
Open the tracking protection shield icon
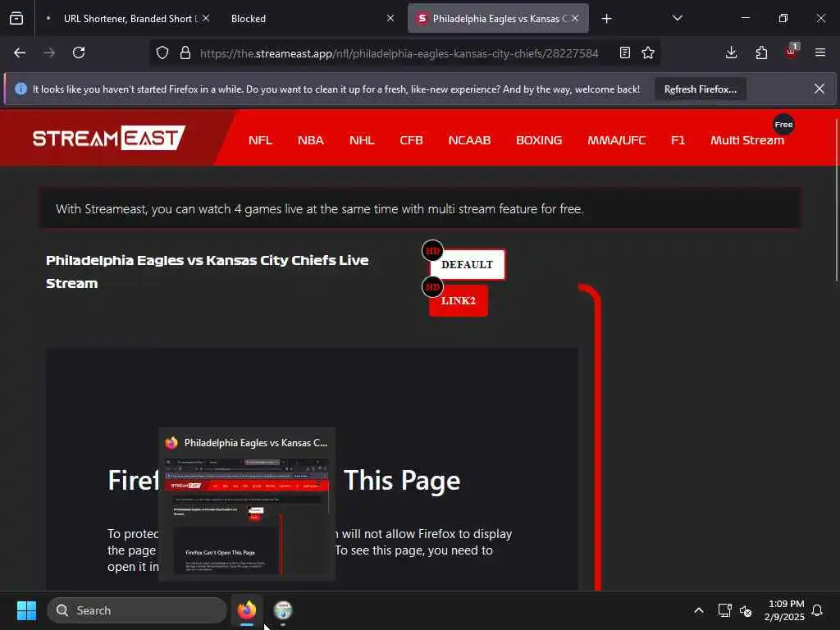click(162, 52)
